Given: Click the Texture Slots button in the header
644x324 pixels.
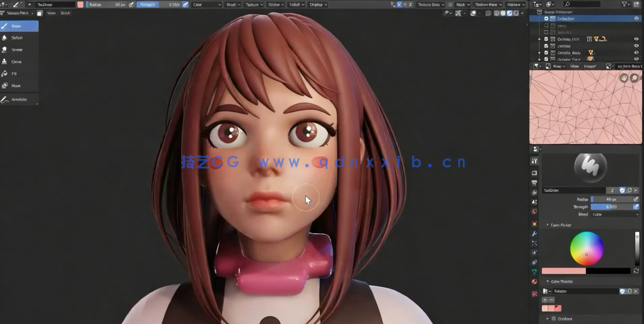Looking at the screenshot, I should coord(432,4).
